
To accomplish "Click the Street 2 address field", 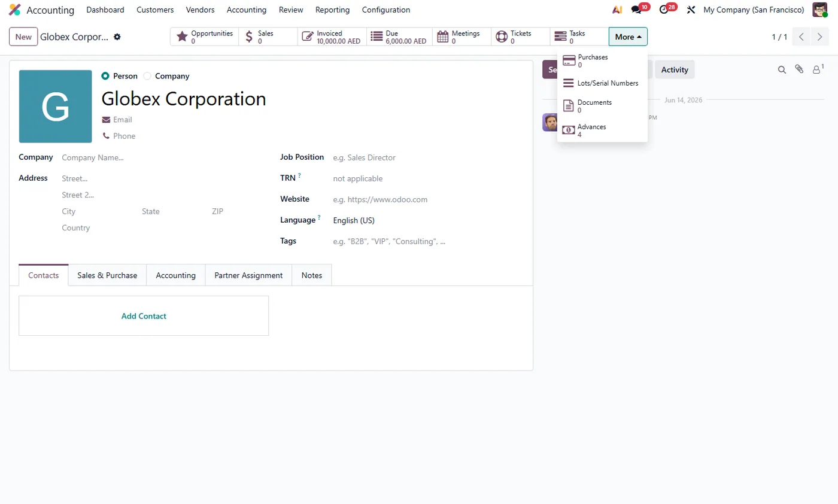I will click(163, 195).
